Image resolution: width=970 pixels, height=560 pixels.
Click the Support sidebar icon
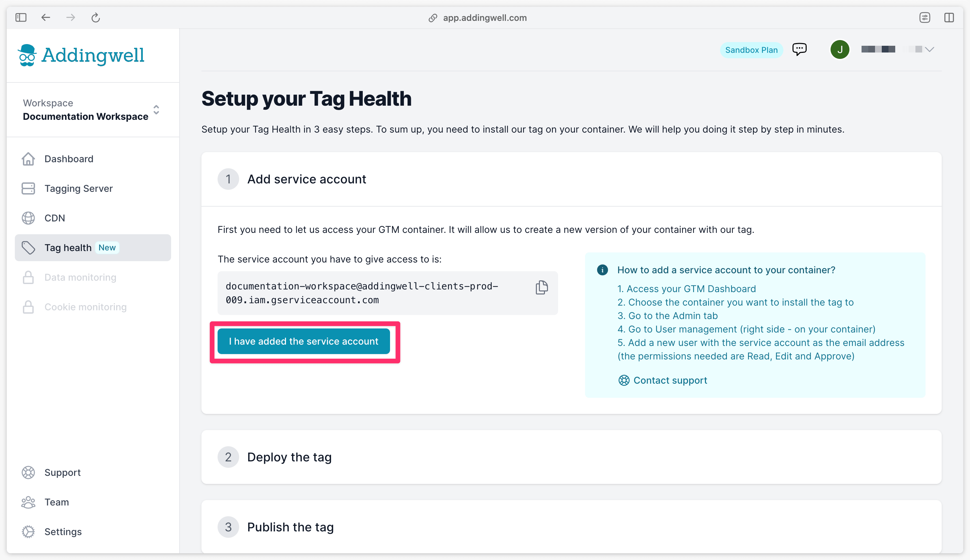click(28, 471)
